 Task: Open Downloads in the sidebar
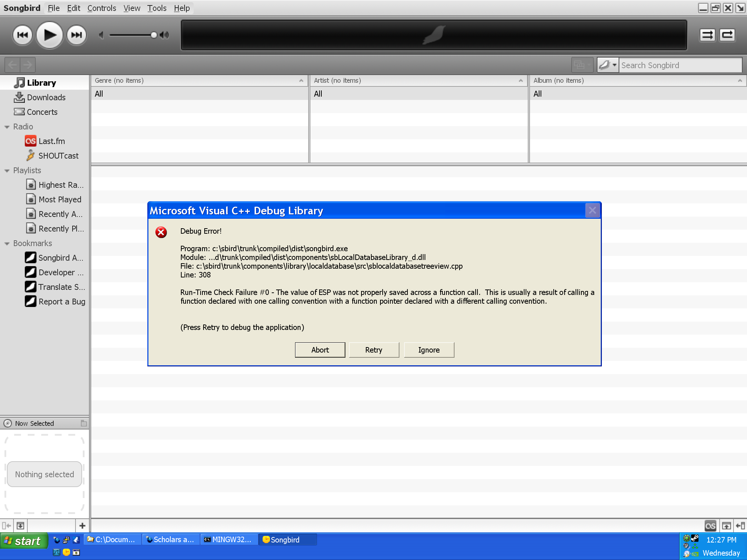point(44,97)
